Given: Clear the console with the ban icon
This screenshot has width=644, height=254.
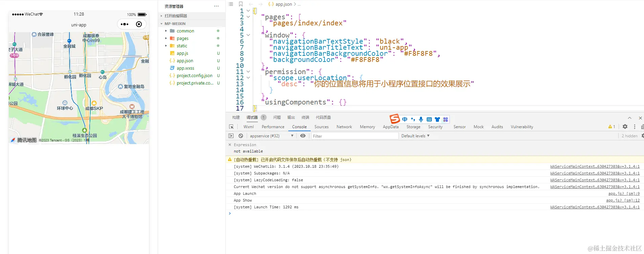Looking at the screenshot, I should [241, 136].
